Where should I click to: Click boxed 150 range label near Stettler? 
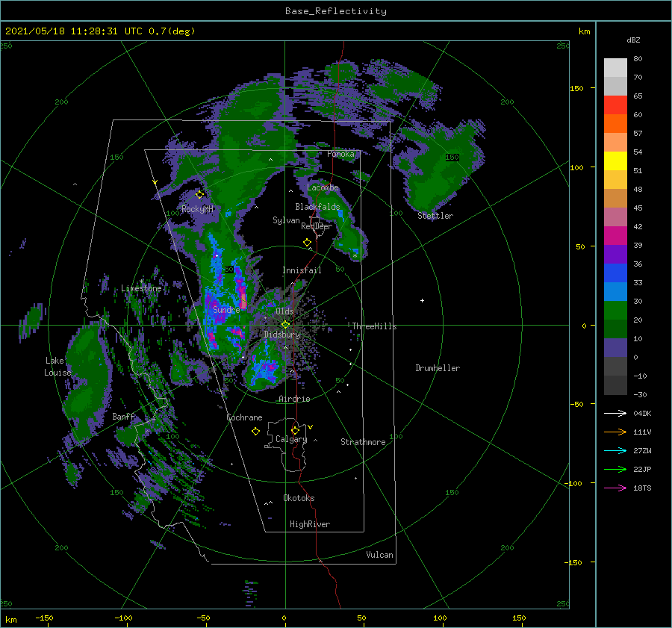(452, 158)
